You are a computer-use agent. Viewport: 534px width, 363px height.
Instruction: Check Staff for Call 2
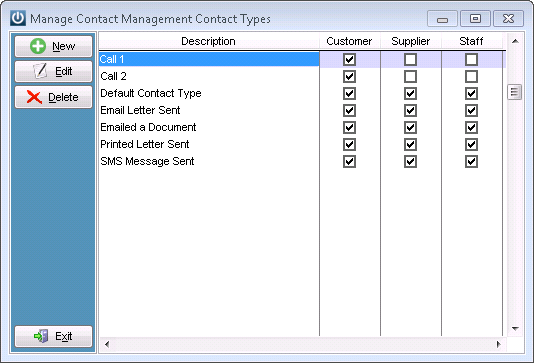pos(471,76)
